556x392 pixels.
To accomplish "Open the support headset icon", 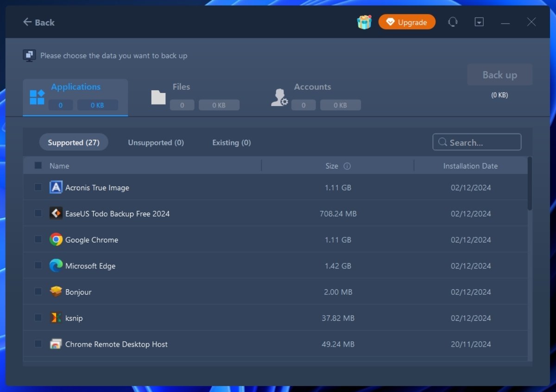I will [453, 22].
